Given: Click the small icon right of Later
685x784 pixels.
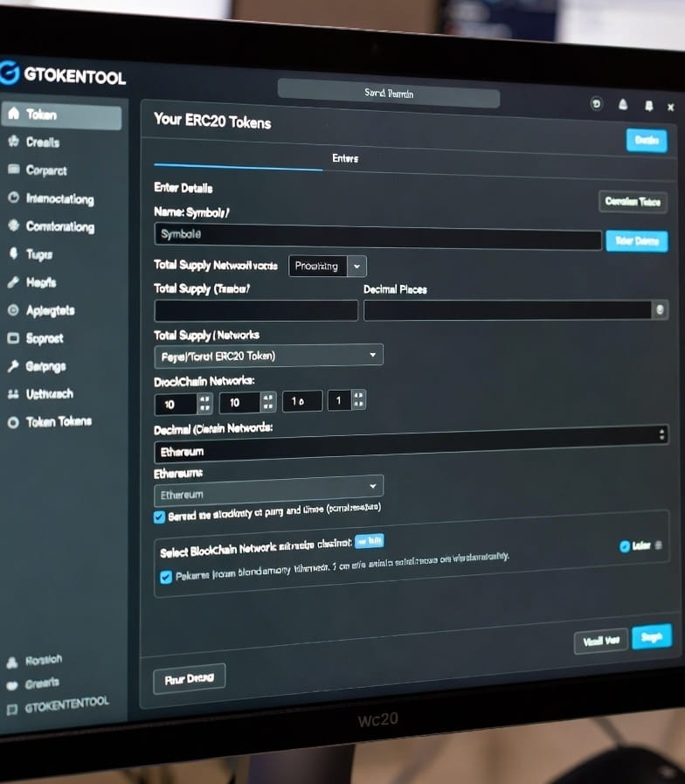Looking at the screenshot, I should pos(659,545).
